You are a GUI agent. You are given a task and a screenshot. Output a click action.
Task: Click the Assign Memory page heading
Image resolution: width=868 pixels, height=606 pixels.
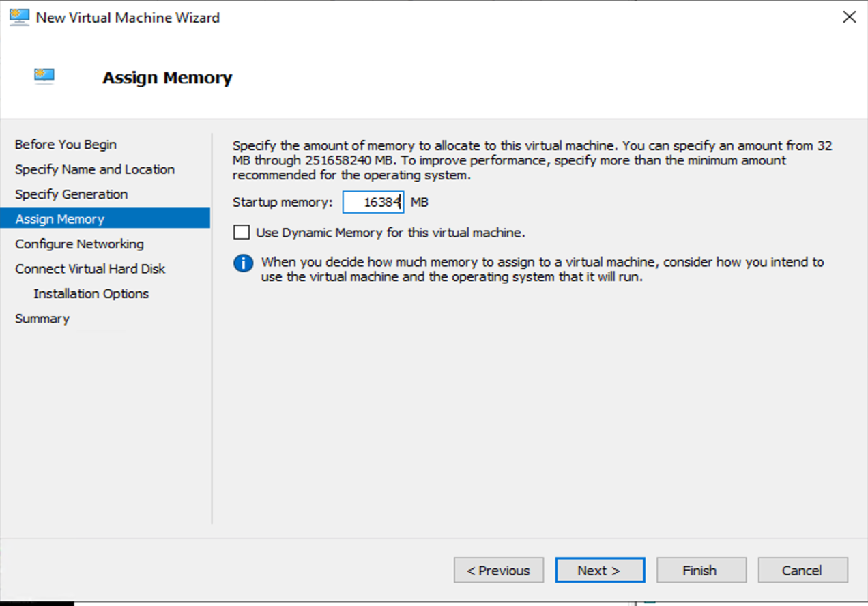[x=167, y=78]
